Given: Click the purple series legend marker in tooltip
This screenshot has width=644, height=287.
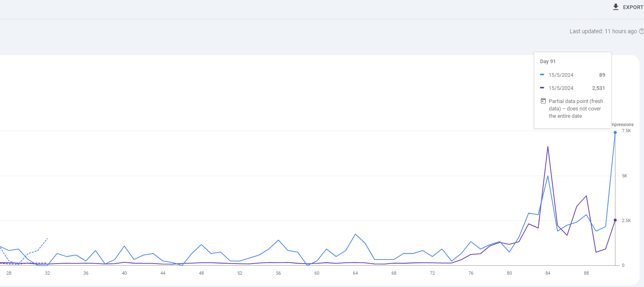Looking at the screenshot, I should pos(542,87).
